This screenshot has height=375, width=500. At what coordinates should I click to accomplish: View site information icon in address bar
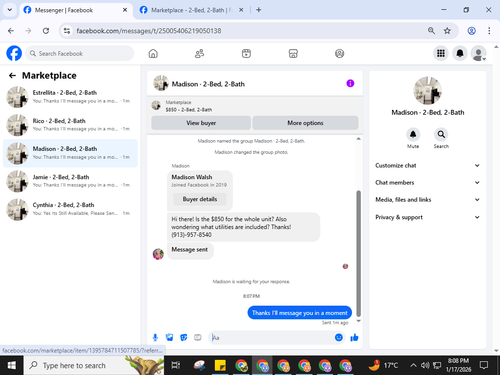click(x=67, y=31)
